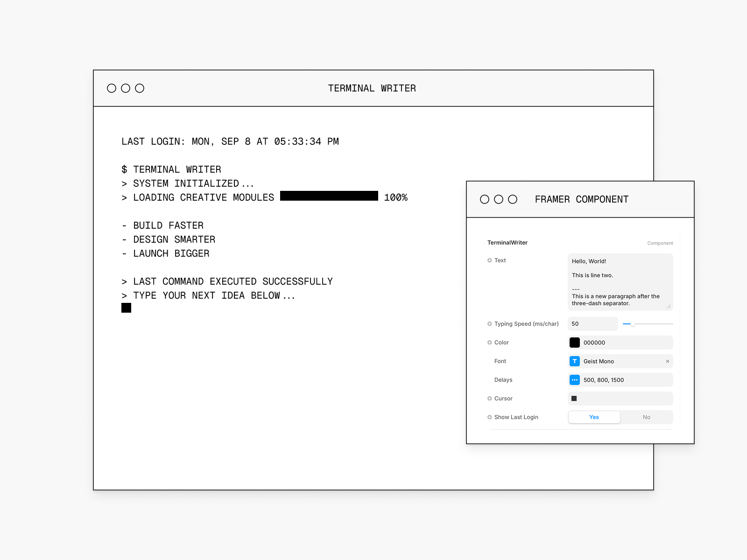Click the TerminalWriter panel title
The width and height of the screenshot is (747, 560).
(507, 242)
